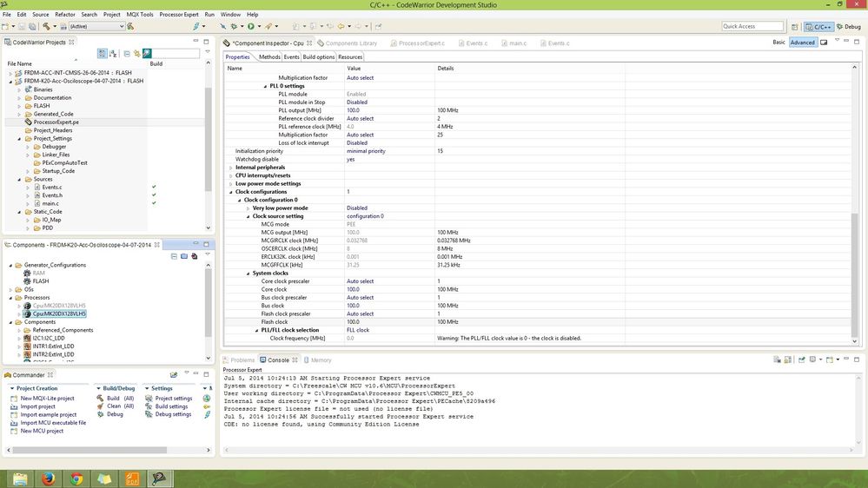
Task: Click the Component Inspector vertical scrollbar
Action: click(x=854, y=274)
